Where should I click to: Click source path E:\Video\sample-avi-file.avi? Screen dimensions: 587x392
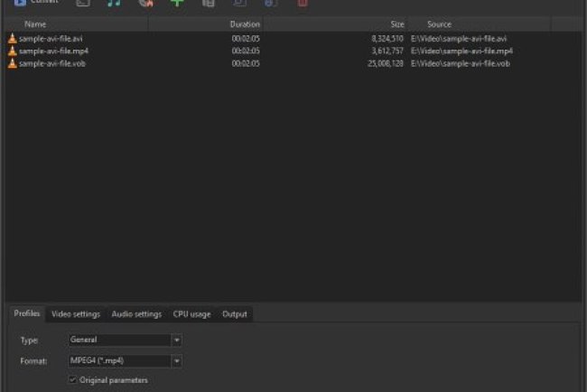pos(459,39)
